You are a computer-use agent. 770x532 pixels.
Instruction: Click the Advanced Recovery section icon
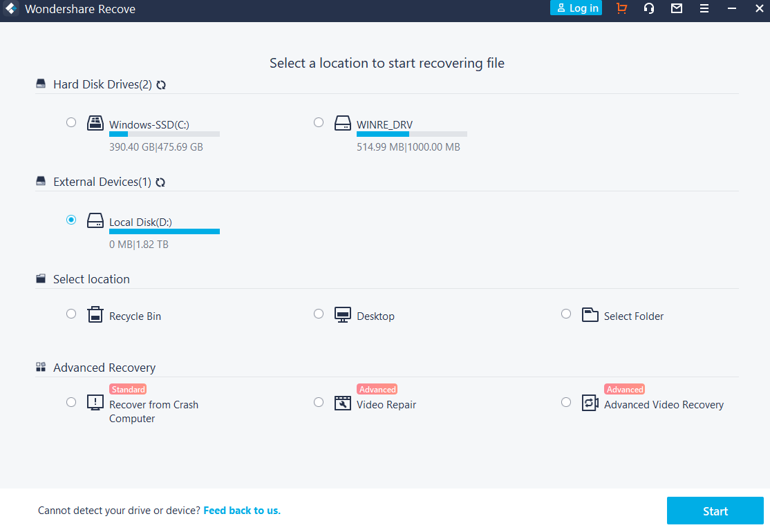pyautogui.click(x=41, y=367)
